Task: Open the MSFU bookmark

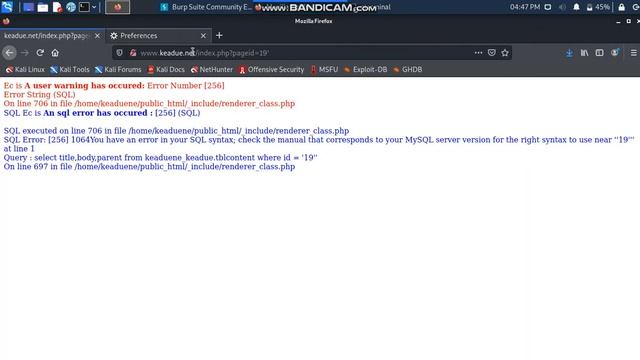Action: coord(324,69)
